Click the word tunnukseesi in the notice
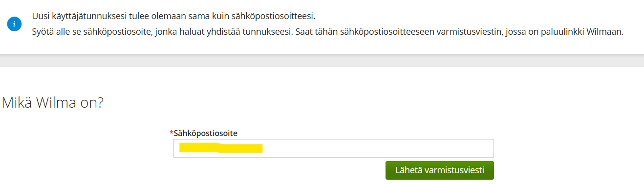This screenshot has height=184, width=644. click(264, 32)
